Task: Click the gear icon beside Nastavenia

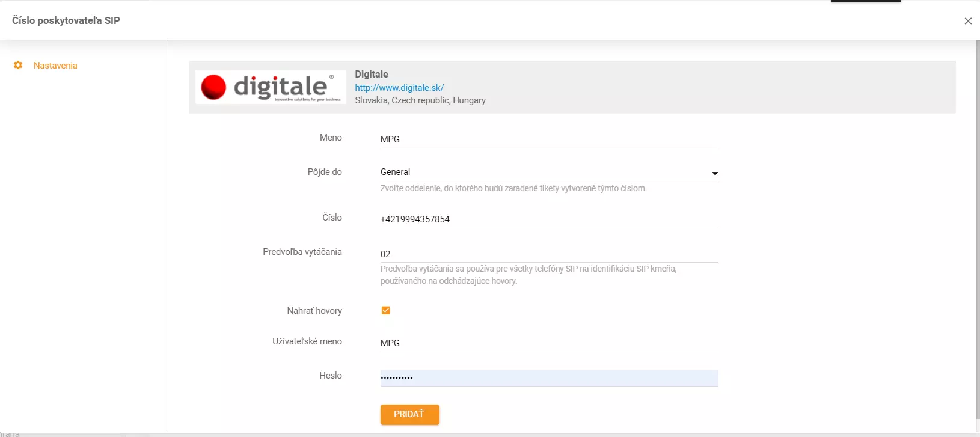Action: 18,65
